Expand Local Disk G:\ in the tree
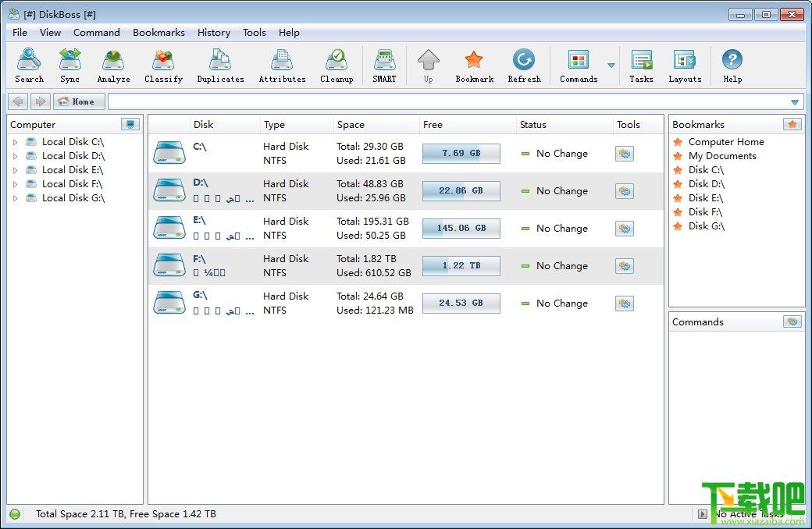812x529 pixels. click(16, 197)
